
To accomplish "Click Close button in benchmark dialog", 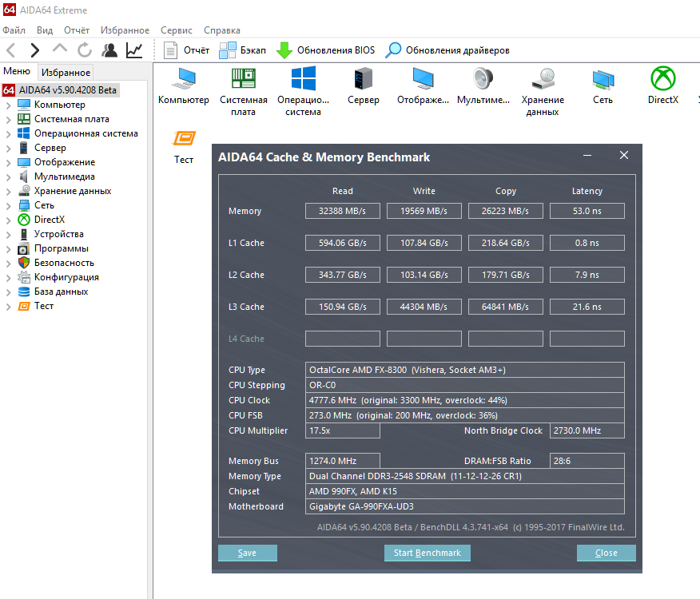I will point(607,553).
